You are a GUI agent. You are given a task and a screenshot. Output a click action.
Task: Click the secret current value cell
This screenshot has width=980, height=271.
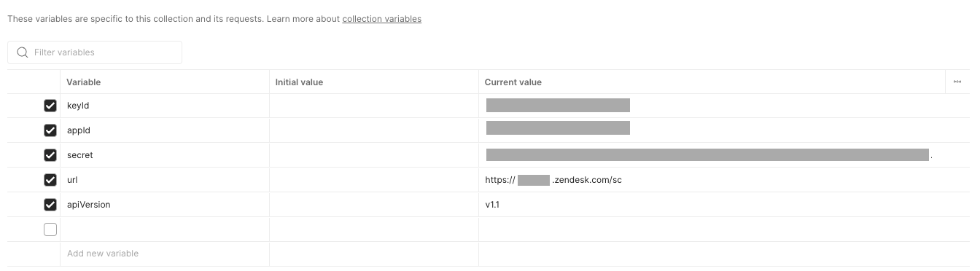(x=724, y=155)
